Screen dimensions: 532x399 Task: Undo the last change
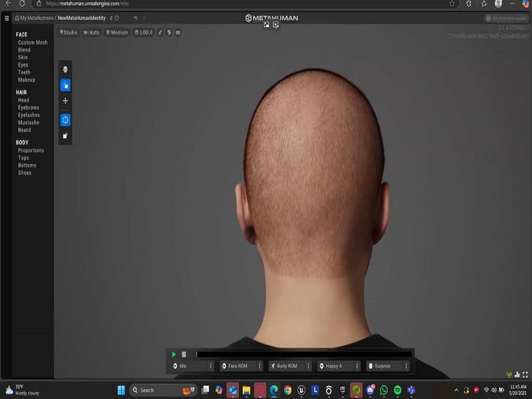point(136,18)
